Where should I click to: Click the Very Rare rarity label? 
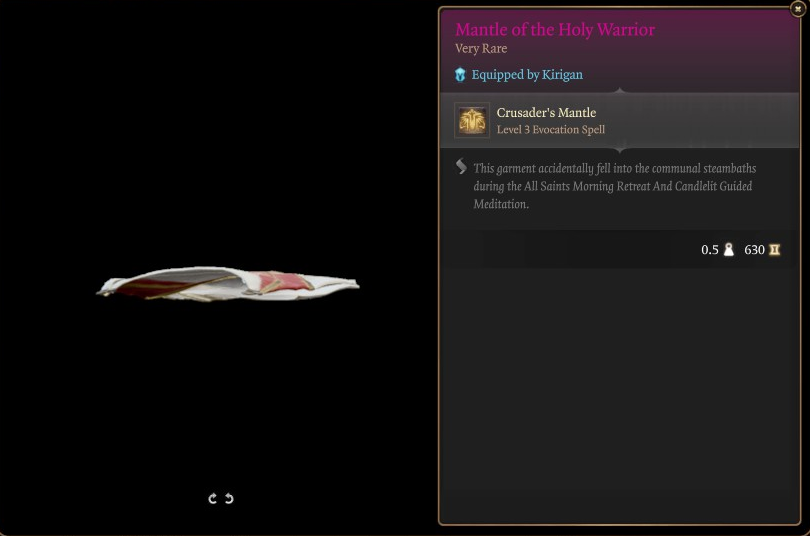(x=481, y=49)
